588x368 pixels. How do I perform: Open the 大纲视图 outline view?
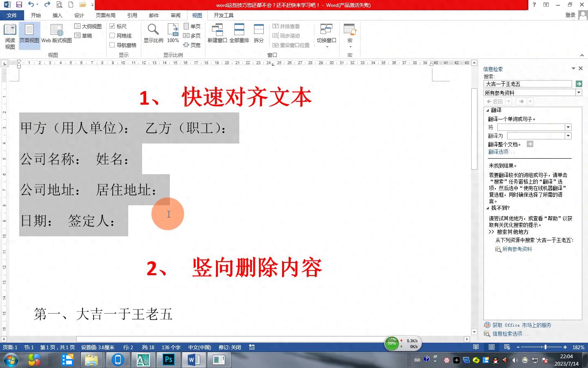(88, 26)
